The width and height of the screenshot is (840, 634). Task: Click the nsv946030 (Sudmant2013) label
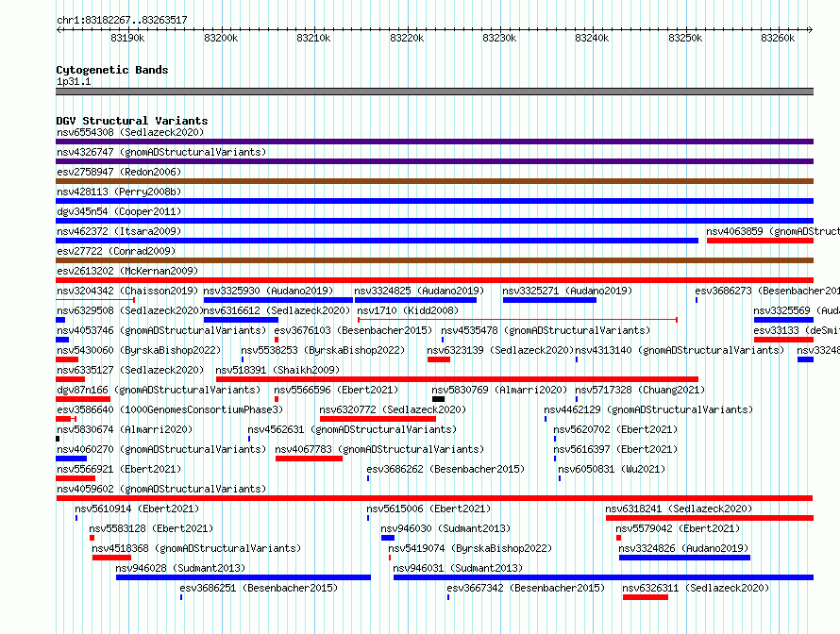[x=445, y=528]
